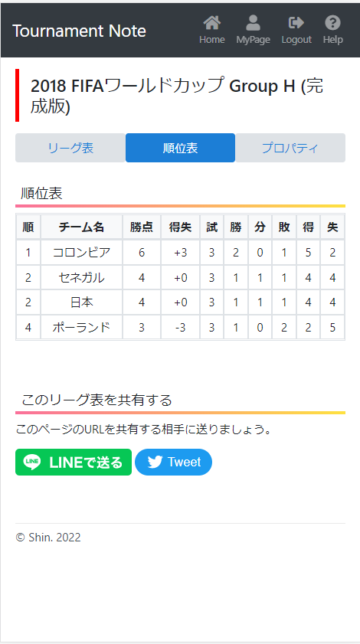Image resolution: width=360 pixels, height=644 pixels.
Task: Click the 得失 column header
Action: tap(181, 227)
